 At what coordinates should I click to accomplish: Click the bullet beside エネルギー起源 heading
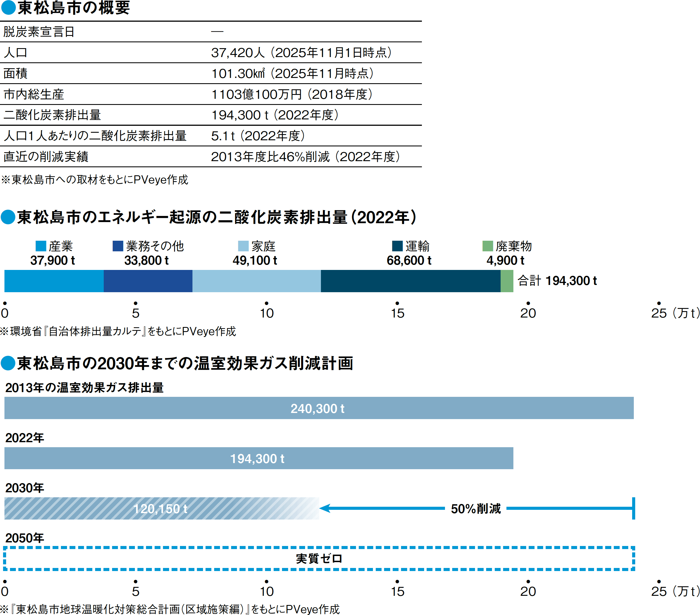click(8, 217)
